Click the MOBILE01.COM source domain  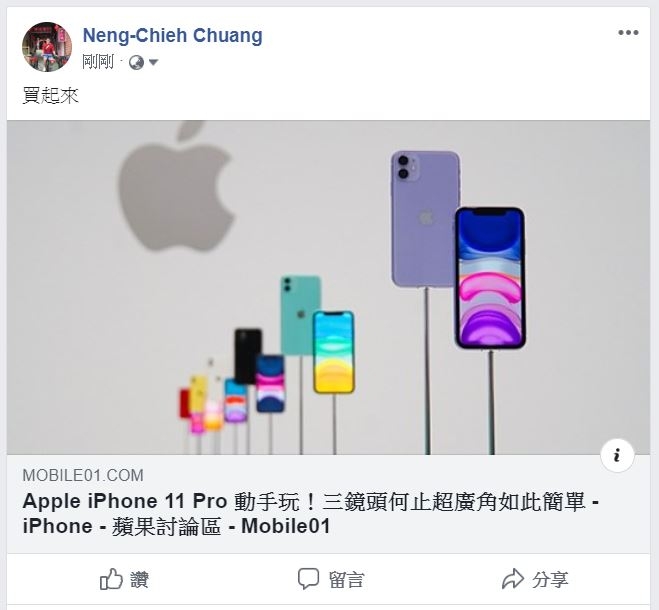83,475
